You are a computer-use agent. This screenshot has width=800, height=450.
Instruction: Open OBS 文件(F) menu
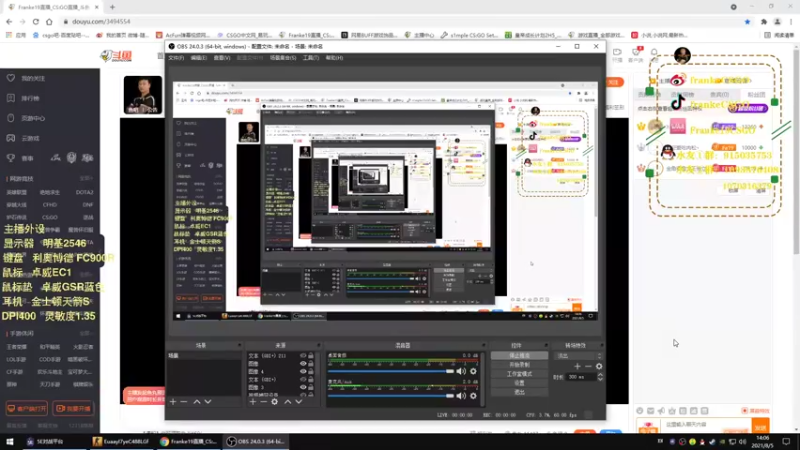click(176, 58)
